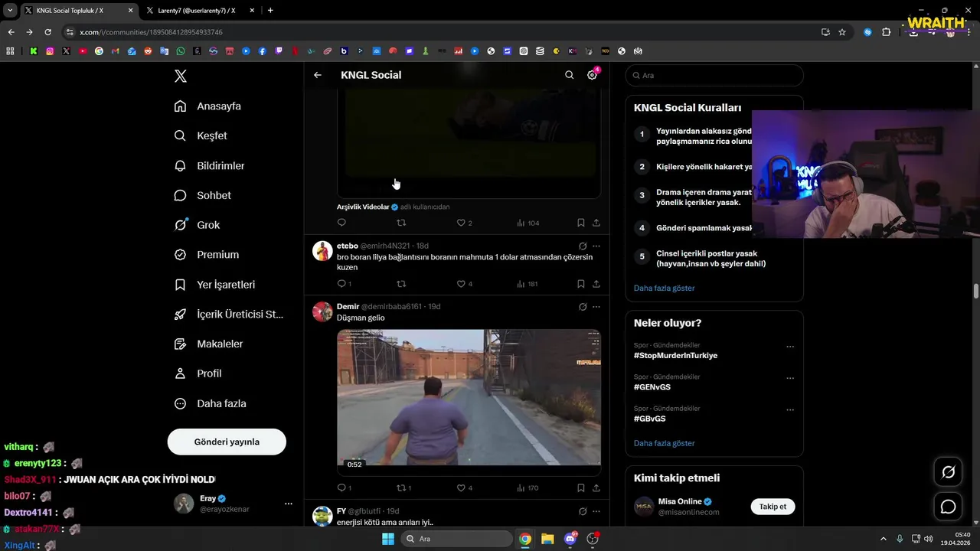Bookmark etebo's post
The width and height of the screenshot is (980, 551).
[581, 284]
